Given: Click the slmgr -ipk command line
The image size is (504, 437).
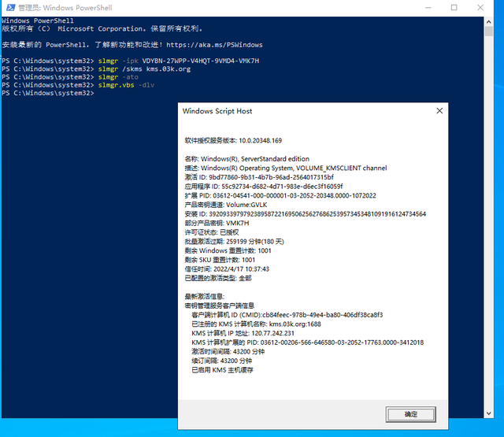Looking at the screenshot, I should (130, 61).
